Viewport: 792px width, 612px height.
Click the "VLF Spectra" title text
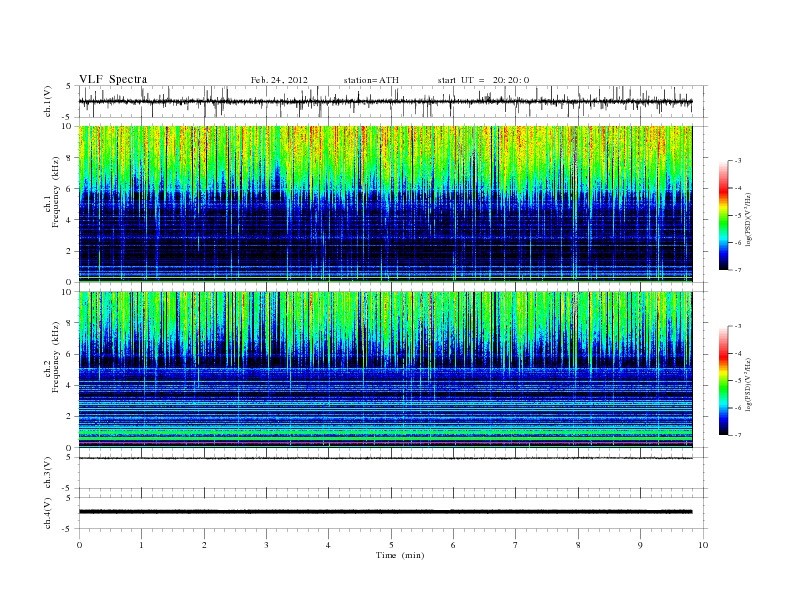pyautogui.click(x=113, y=79)
